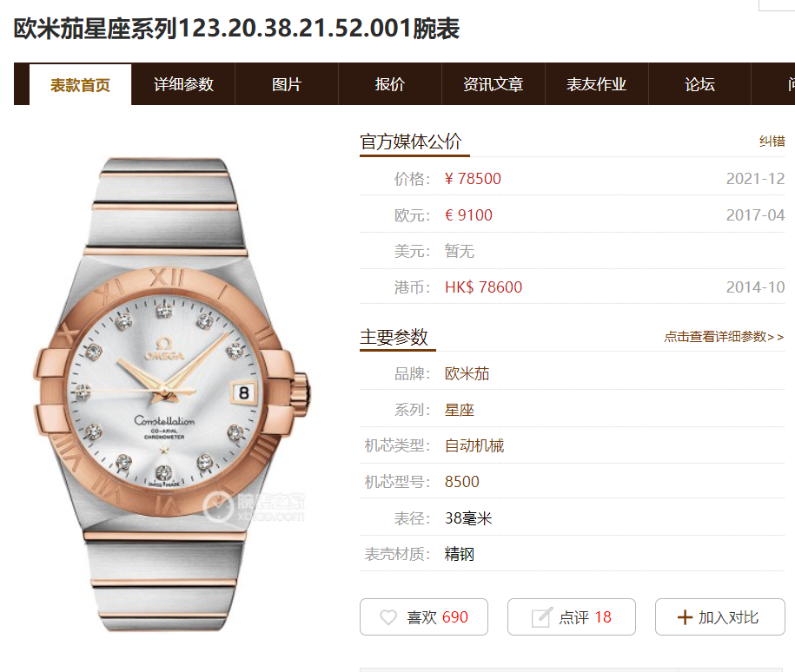Switch to the 图片 tab
Image resolution: width=795 pixels, height=672 pixels.
[287, 84]
